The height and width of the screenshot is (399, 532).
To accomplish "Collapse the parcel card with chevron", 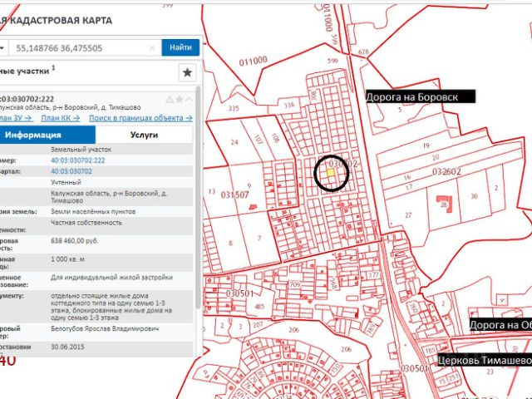I will 189,99.
